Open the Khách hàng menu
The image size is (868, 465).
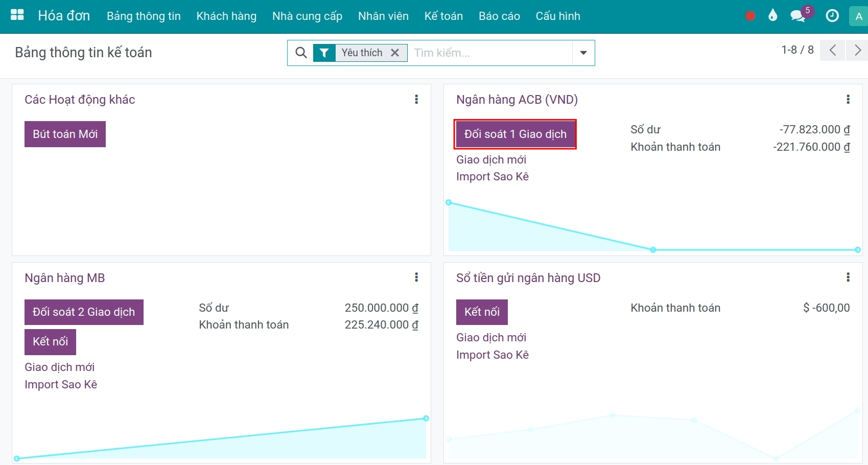(226, 16)
